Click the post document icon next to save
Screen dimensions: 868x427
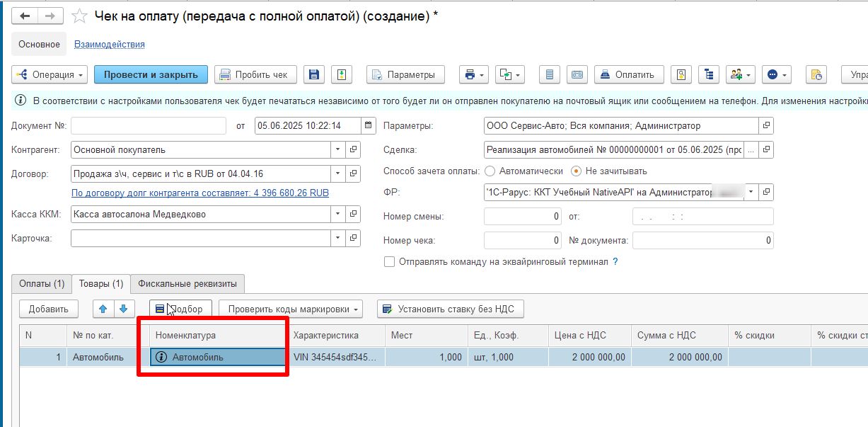(x=342, y=74)
